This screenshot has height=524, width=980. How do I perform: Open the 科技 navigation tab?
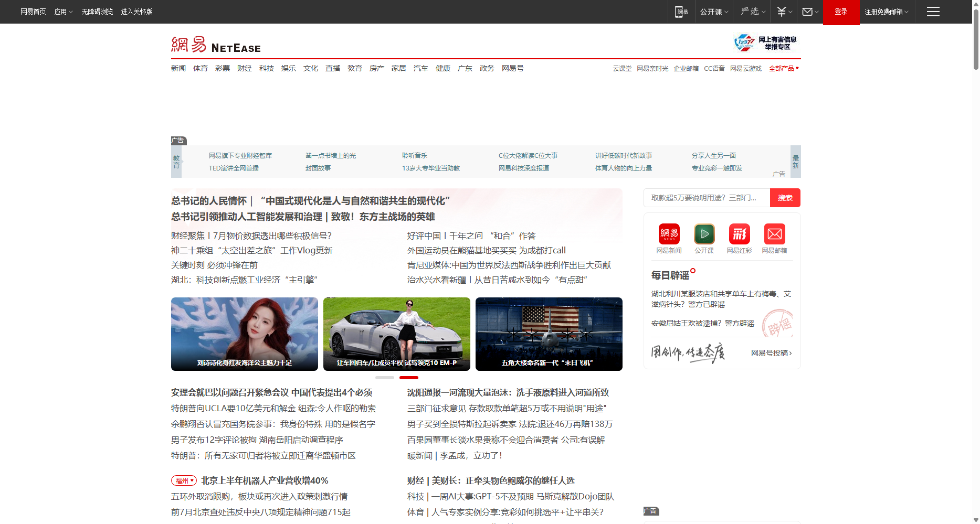(267, 68)
